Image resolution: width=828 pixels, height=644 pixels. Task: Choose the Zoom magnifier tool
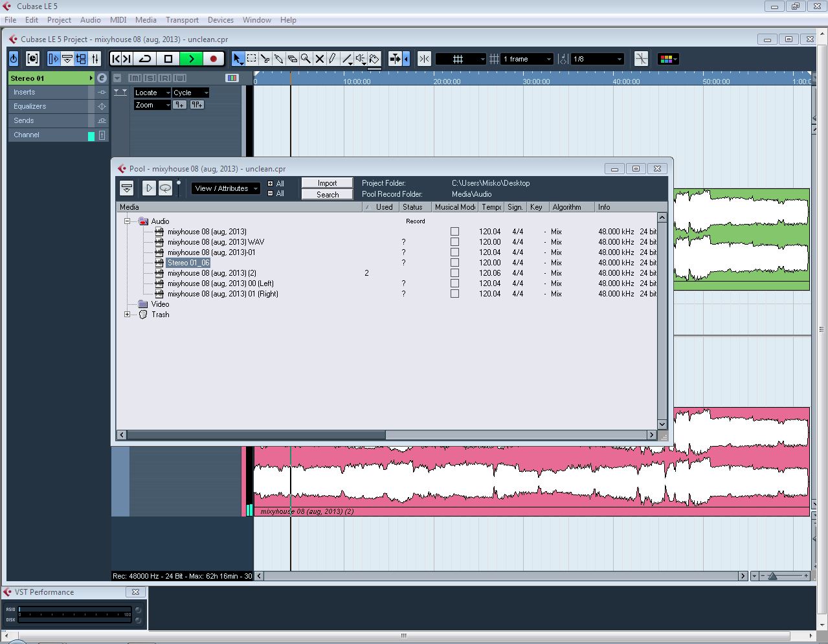tap(306, 59)
